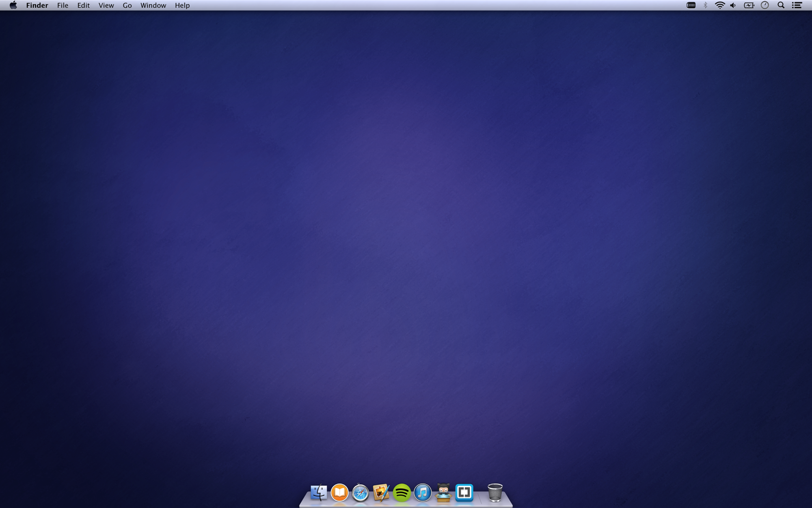
Task: Open iTunes music note icon
Action: [423, 493]
